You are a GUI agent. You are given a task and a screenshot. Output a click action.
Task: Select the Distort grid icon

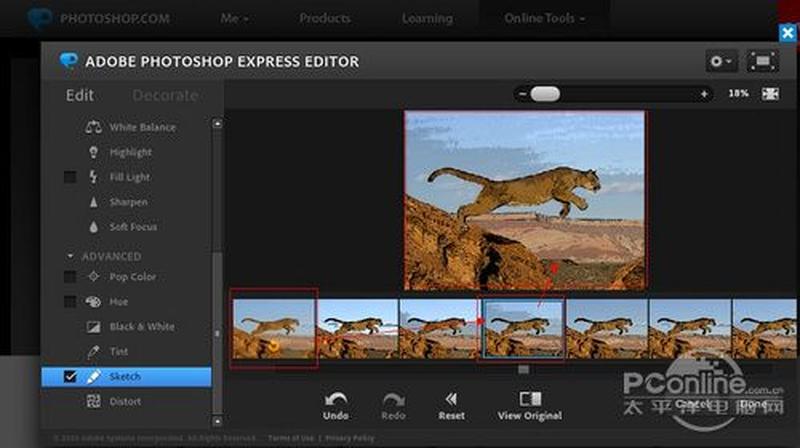(93, 401)
